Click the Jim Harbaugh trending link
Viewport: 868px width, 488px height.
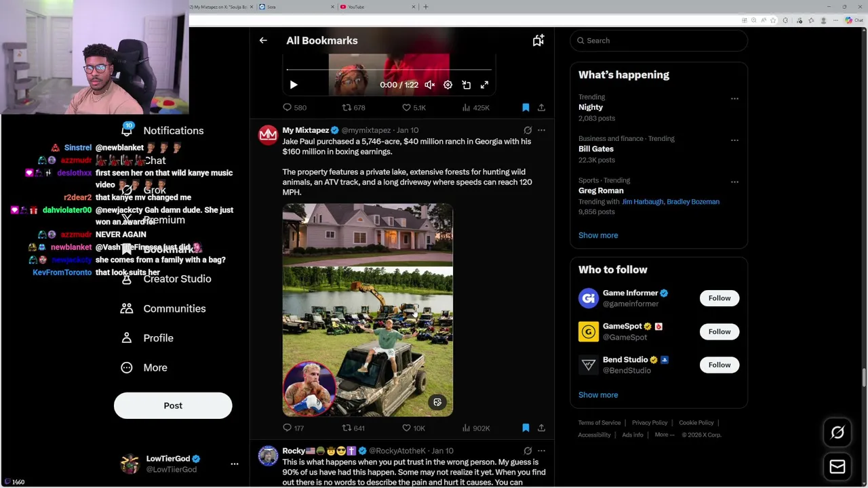[x=642, y=202]
